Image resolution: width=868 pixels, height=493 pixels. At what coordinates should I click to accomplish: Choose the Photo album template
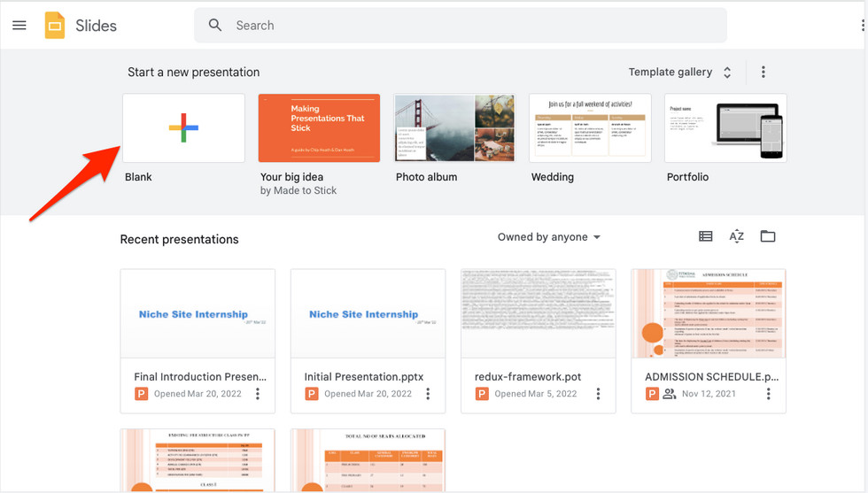[454, 127]
